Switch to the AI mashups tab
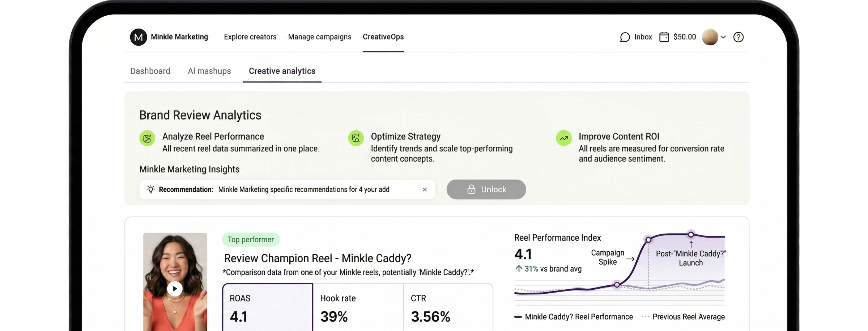Image resolution: width=868 pixels, height=331 pixels. coord(209,71)
